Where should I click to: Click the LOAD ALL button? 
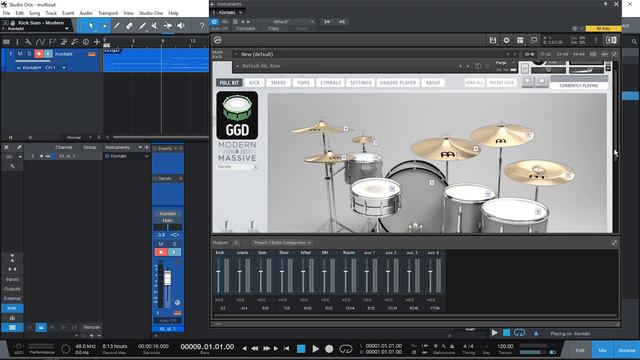[474, 83]
